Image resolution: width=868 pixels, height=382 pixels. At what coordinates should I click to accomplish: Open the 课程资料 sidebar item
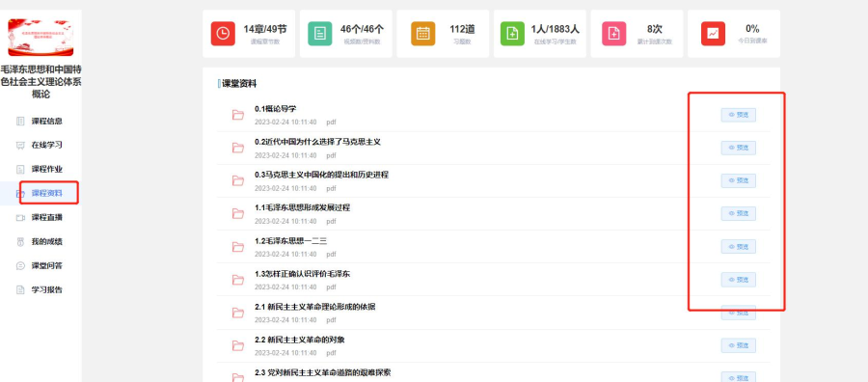coord(41,193)
